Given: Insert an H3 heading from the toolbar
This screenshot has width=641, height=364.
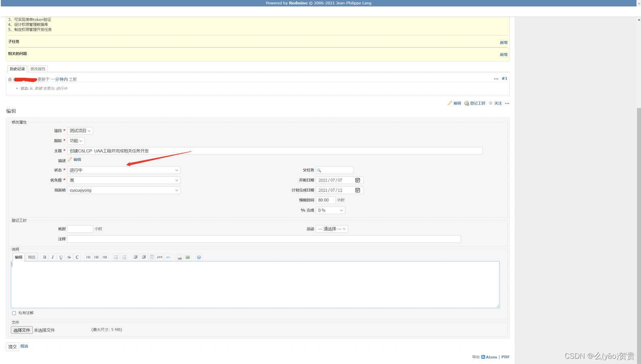Looking at the screenshot, I should (x=105, y=257).
